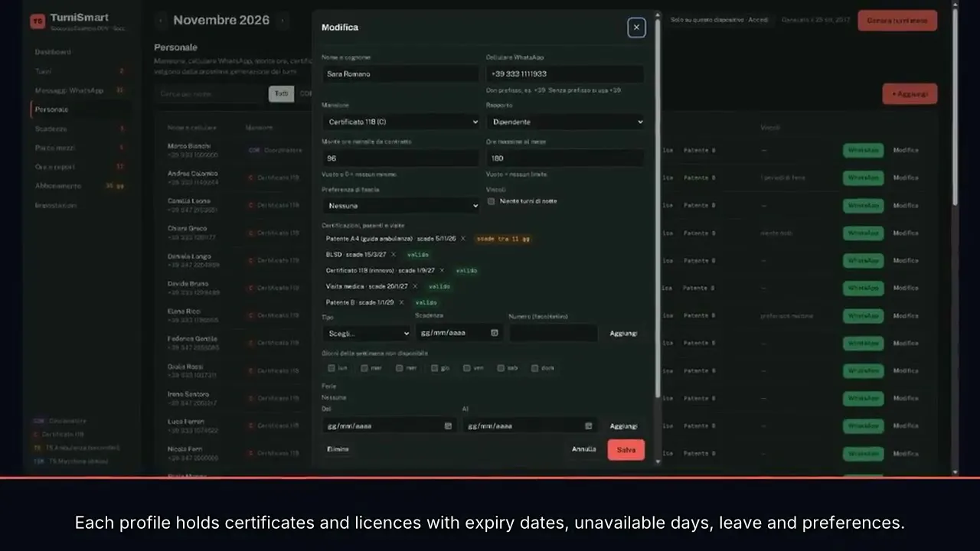Image resolution: width=980 pixels, height=551 pixels.
Task: Open the calendar icon in Ferie Al field
Action: 589,426
